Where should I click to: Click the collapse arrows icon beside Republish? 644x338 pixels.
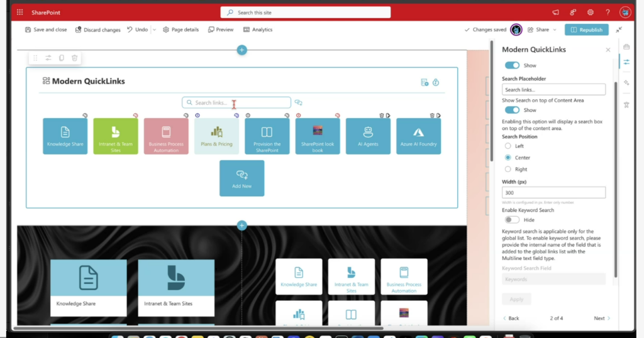click(619, 30)
